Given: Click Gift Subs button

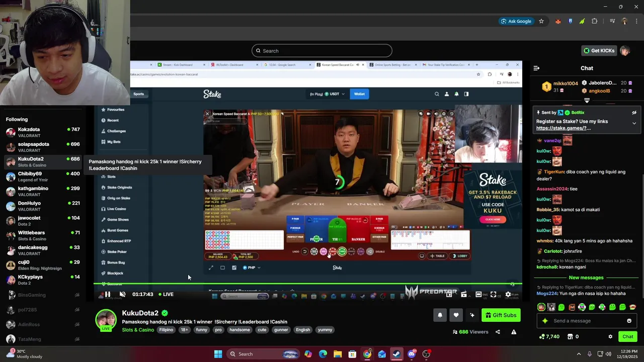Looking at the screenshot, I should pyautogui.click(x=501, y=315).
